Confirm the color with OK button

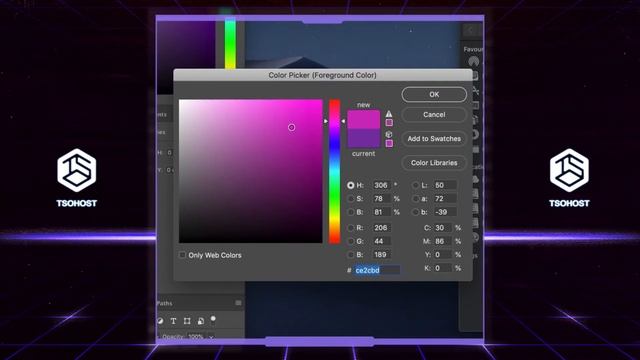point(434,94)
